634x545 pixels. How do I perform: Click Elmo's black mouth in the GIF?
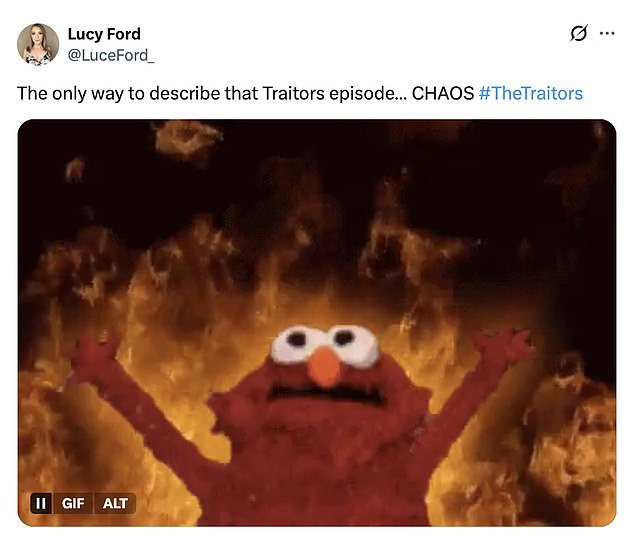click(327, 393)
